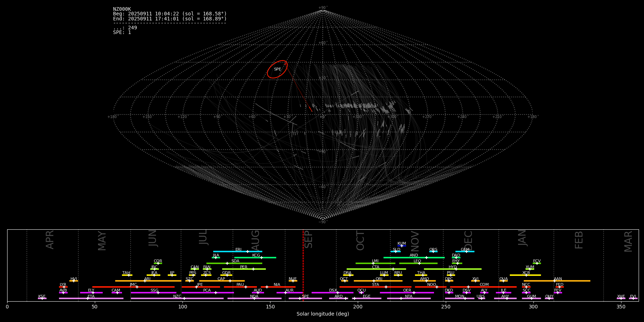Click the QUA shower label
Screen dimensions: 644x322
pyautogui.click(x=503, y=279)
